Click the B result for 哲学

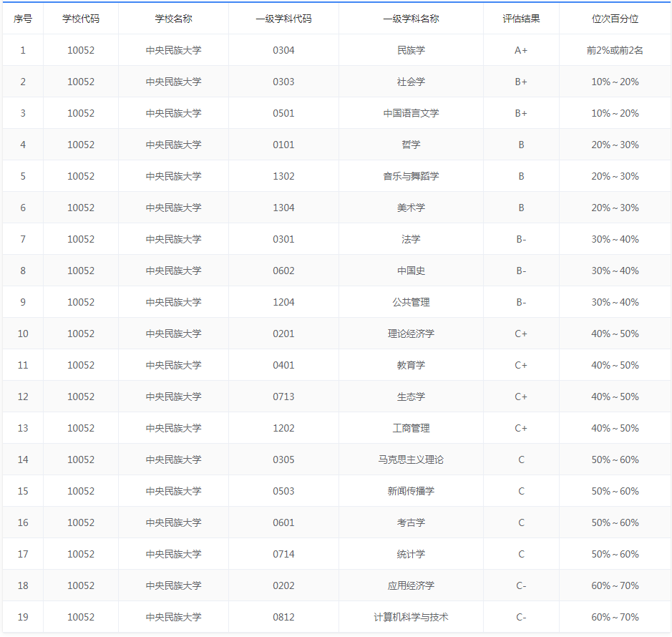click(521, 145)
